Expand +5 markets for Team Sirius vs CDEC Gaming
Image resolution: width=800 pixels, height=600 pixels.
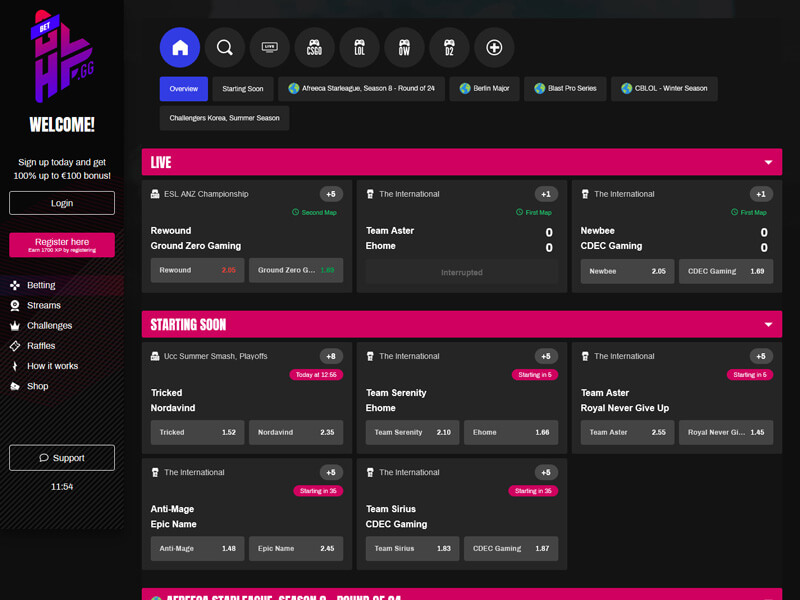[546, 472]
